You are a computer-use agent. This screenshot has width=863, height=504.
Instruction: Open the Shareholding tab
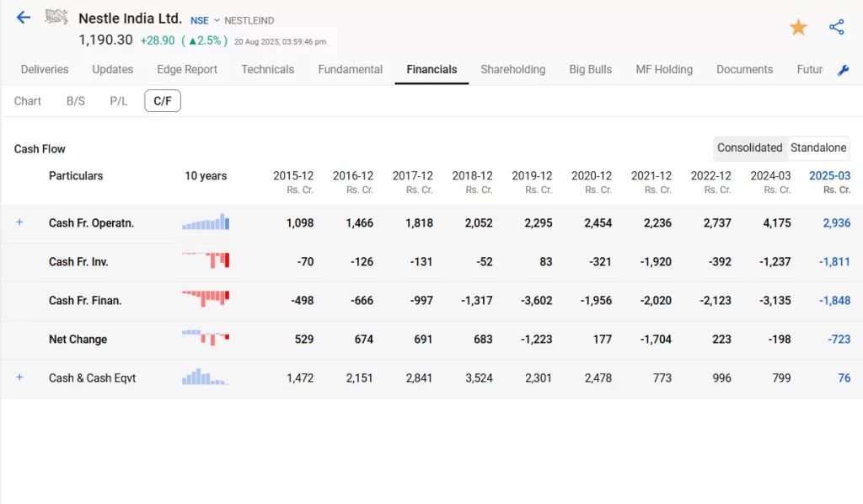pos(513,69)
